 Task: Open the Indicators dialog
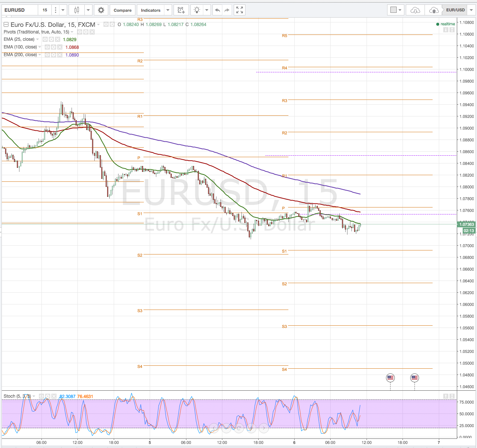pos(150,10)
